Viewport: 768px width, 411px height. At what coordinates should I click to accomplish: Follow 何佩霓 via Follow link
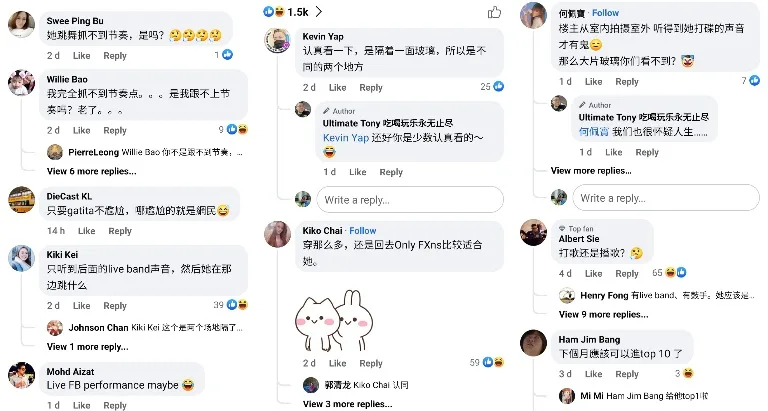point(605,13)
